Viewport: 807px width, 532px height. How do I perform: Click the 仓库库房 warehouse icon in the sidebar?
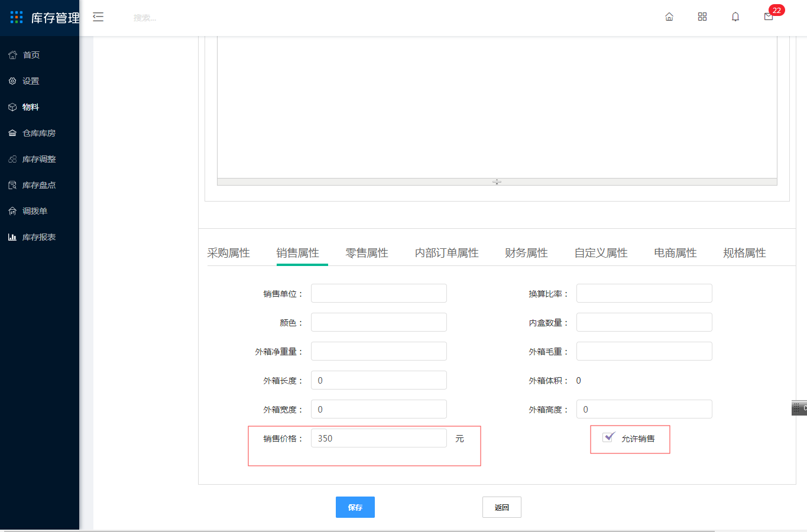pos(12,133)
